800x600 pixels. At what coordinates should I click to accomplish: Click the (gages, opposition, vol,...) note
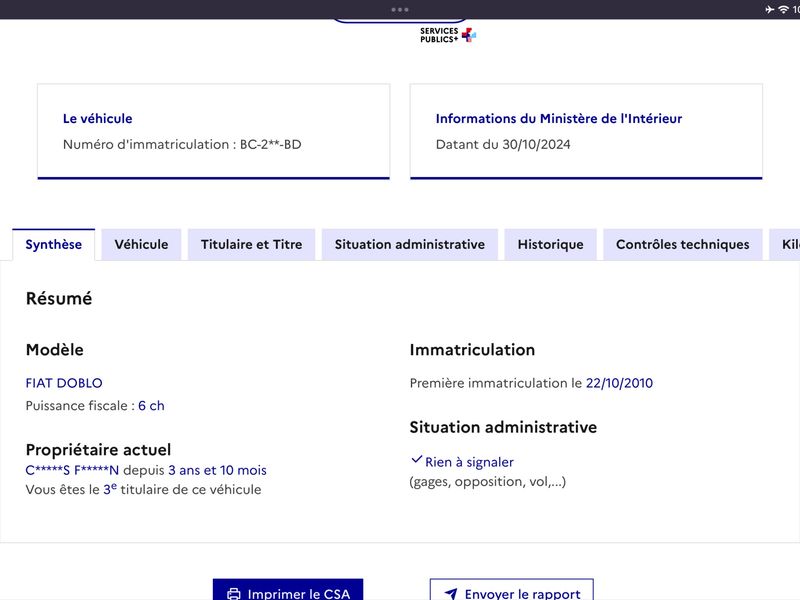point(488,482)
